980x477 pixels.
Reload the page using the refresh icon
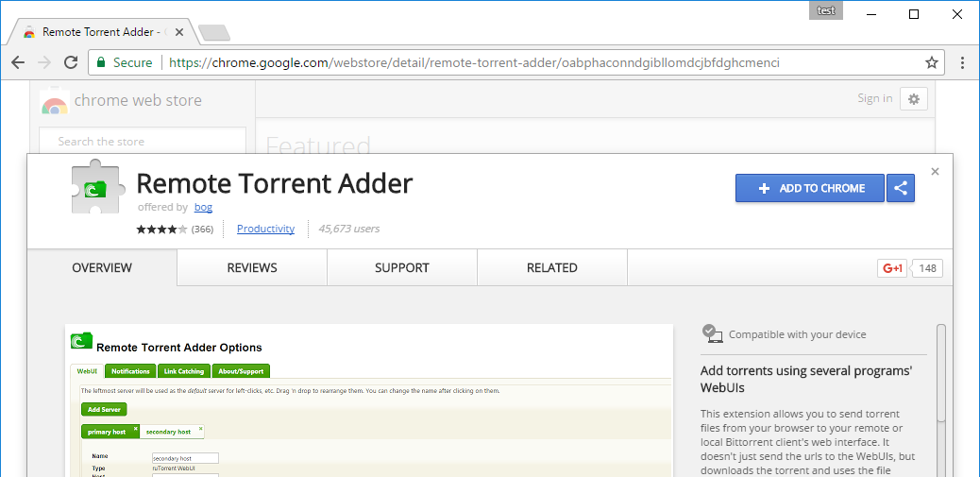pyautogui.click(x=71, y=62)
